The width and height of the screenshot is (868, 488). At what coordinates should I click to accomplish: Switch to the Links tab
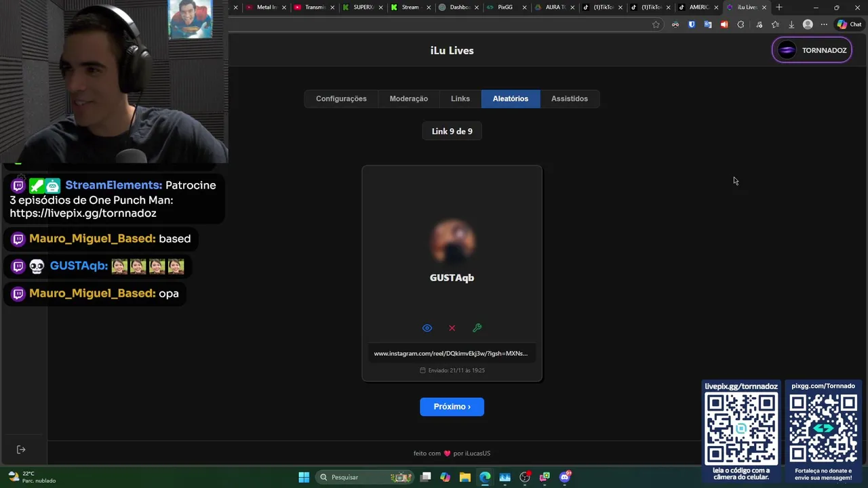pyautogui.click(x=460, y=99)
